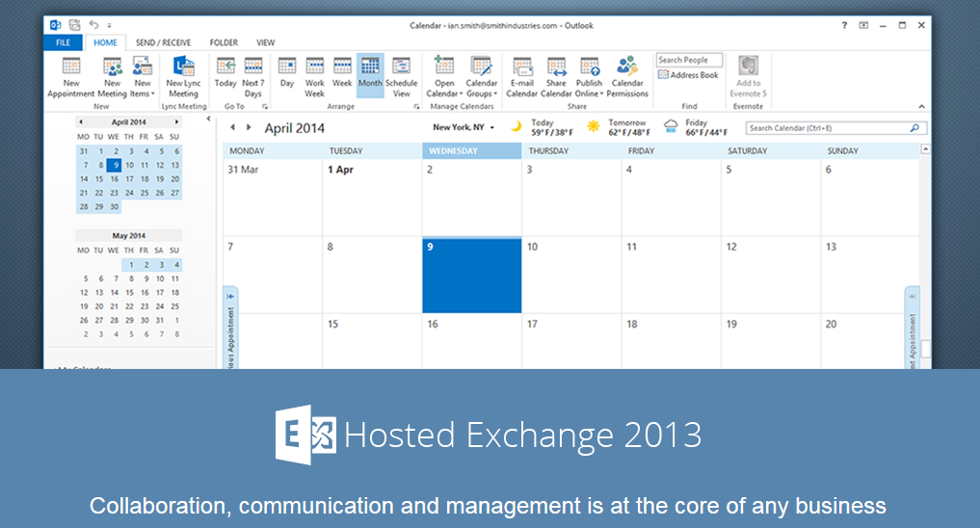Select day 13 Sunday cell
The height and width of the screenshot is (528, 980).
click(869, 275)
